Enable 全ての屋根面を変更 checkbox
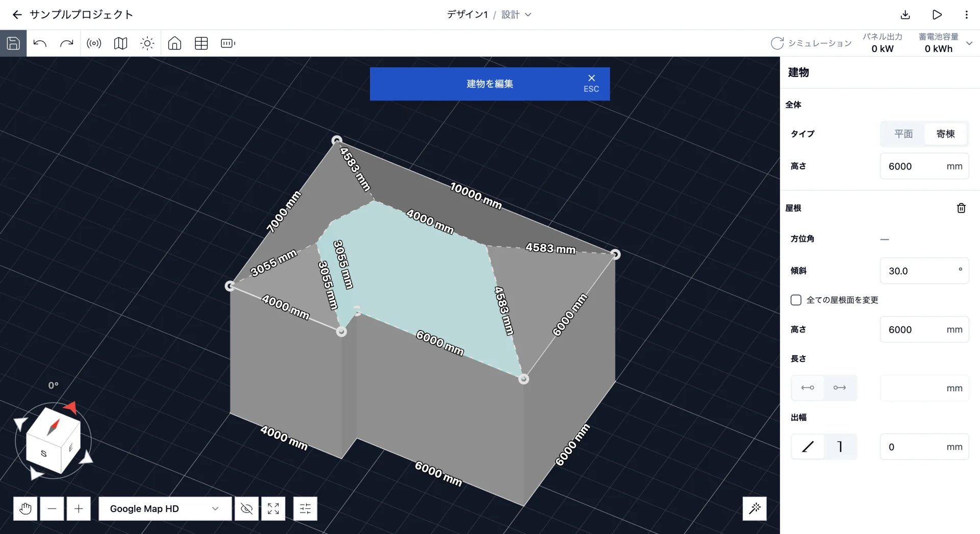980x534 pixels. click(796, 300)
